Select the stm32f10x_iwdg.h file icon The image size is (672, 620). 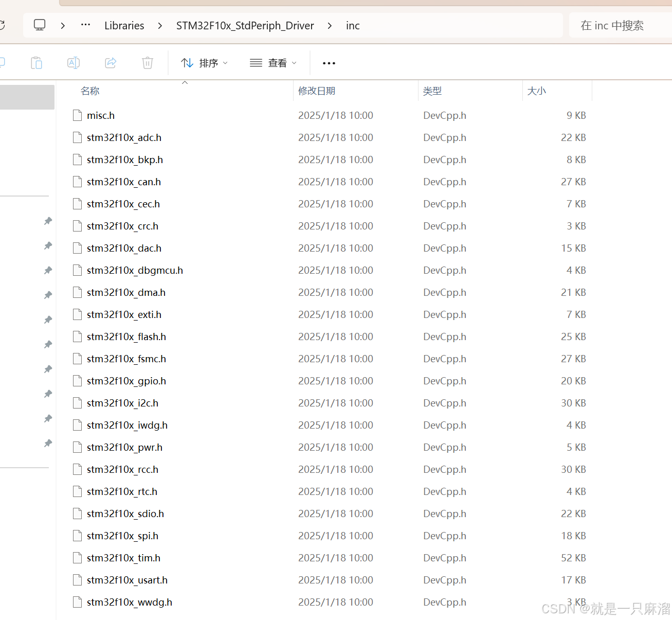(78, 425)
